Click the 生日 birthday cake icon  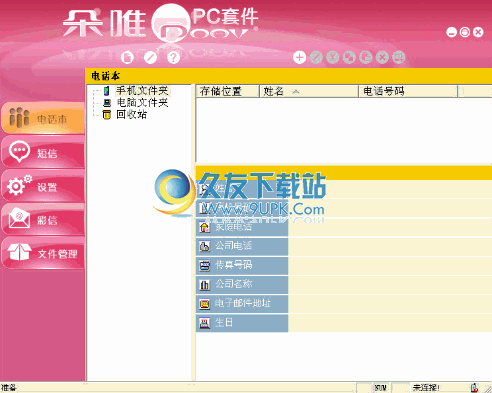204,323
